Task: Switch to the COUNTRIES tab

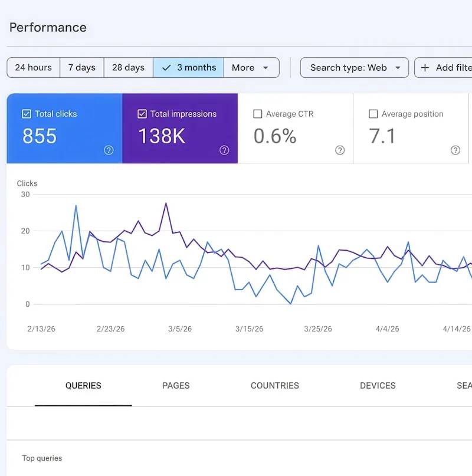Action: coord(274,386)
